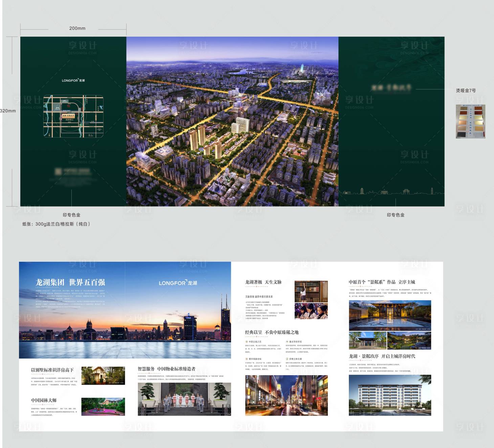Select the night shopping street photo

click(287, 396)
